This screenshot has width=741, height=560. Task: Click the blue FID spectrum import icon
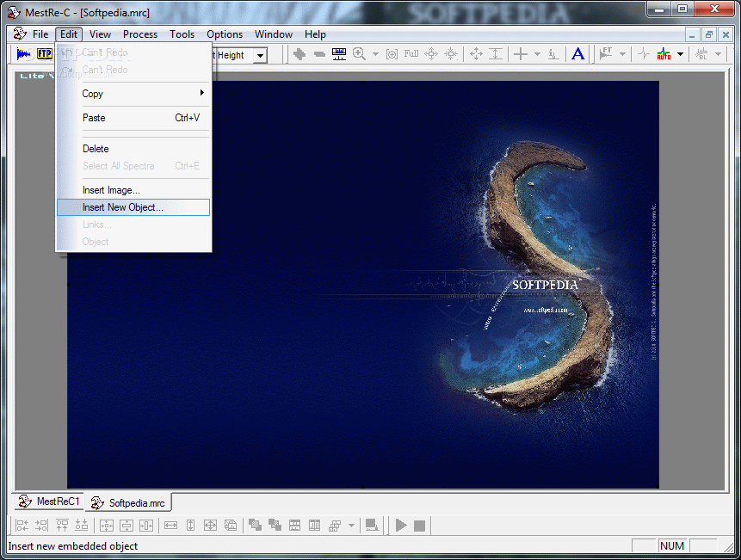tap(23, 54)
